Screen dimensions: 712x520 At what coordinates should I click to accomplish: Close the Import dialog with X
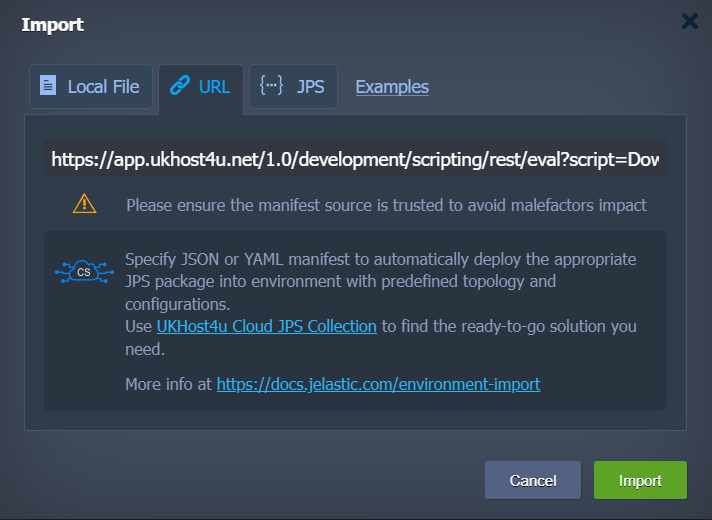click(x=689, y=21)
